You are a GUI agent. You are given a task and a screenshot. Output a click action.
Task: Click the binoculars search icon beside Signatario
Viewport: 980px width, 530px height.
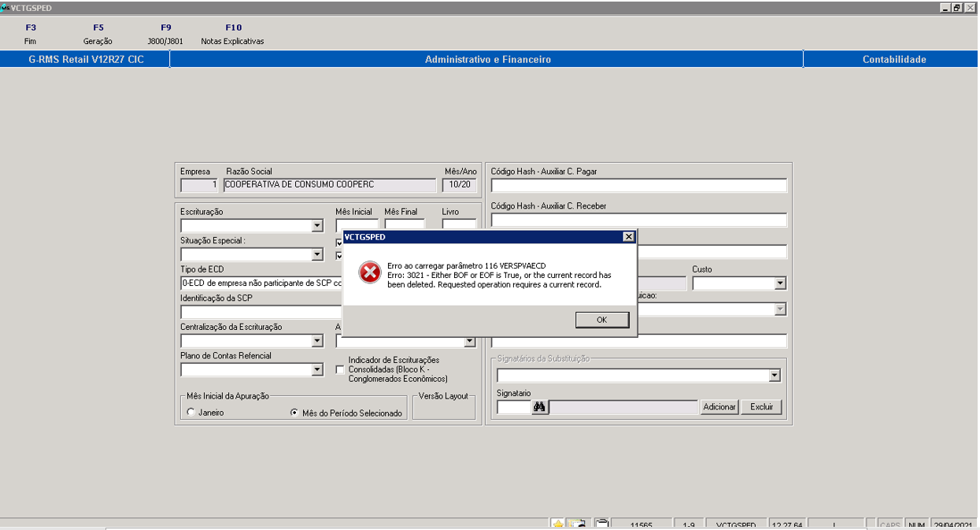(x=540, y=407)
